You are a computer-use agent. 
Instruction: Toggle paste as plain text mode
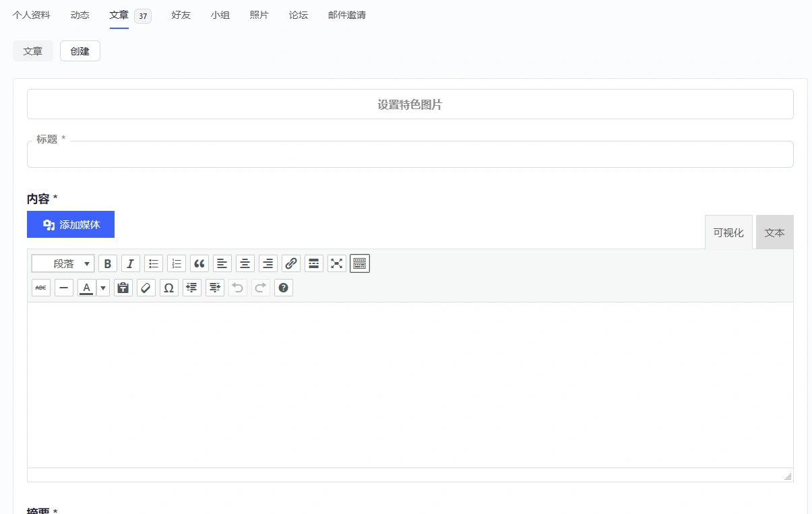123,288
